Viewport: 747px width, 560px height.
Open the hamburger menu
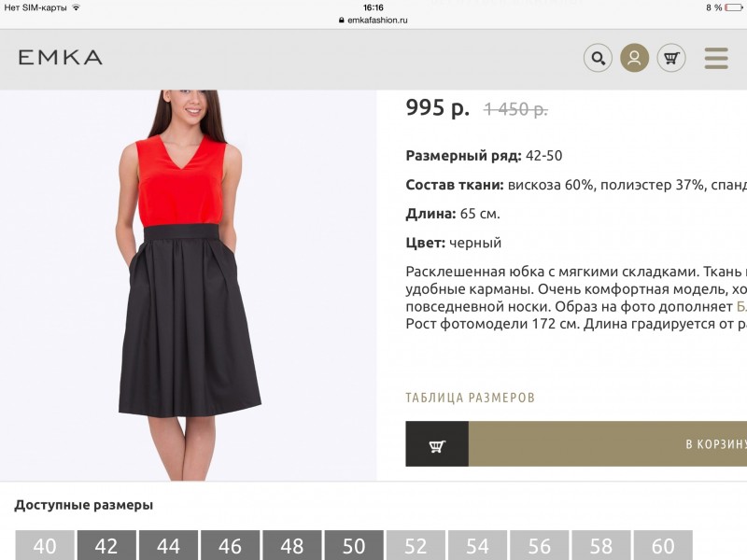pyautogui.click(x=716, y=58)
